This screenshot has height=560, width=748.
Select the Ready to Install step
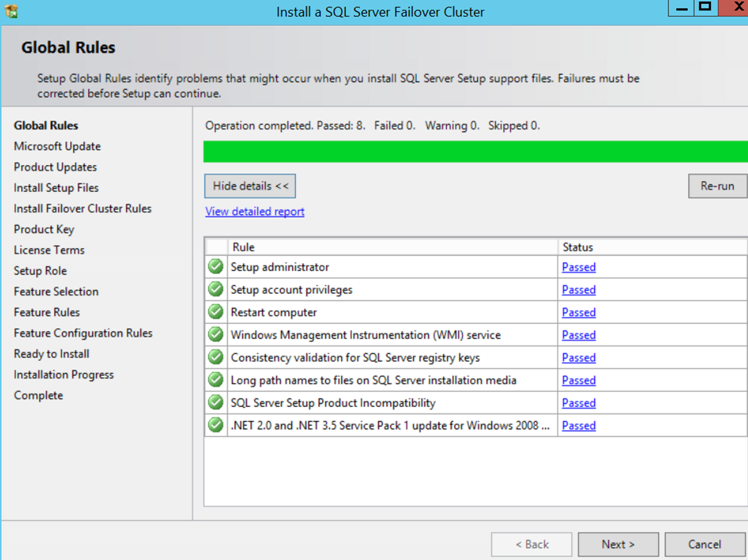(x=52, y=354)
